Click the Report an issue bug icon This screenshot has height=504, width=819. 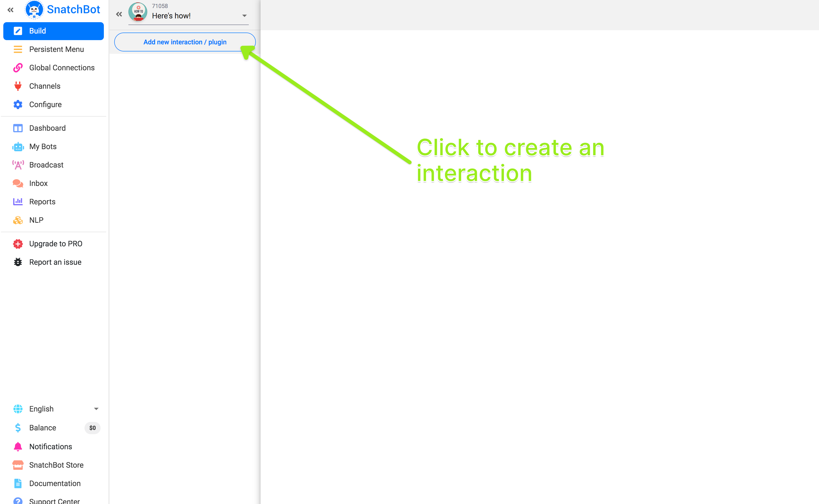(x=18, y=262)
